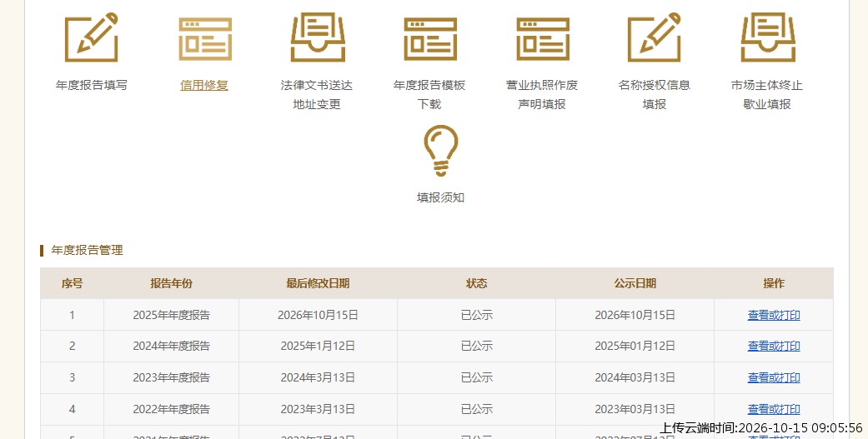
Task: Open the 营业执照作废声明填报 icon
Action: pos(543,38)
